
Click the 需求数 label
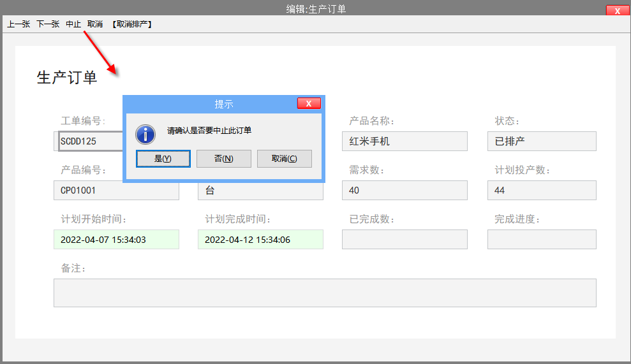click(x=366, y=170)
